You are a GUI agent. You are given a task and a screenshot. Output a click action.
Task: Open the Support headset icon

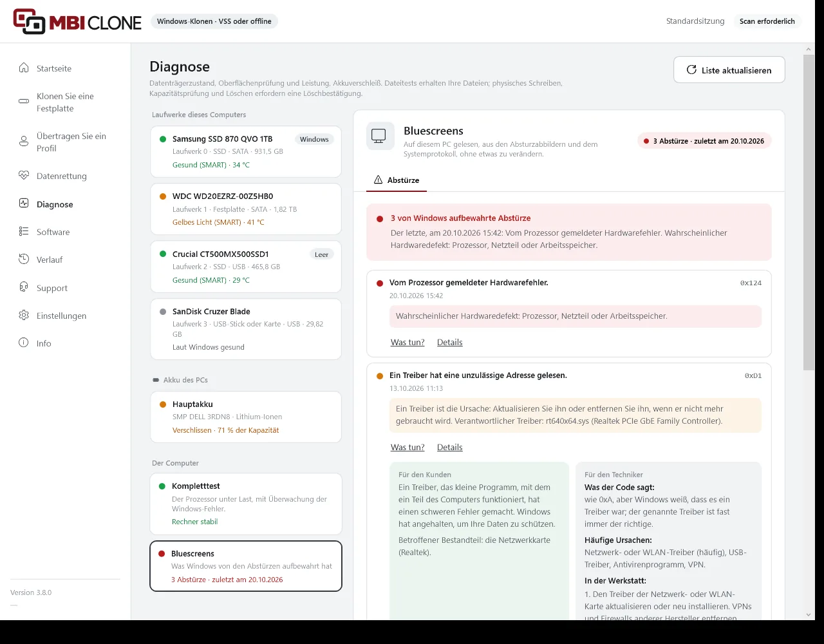(x=24, y=288)
